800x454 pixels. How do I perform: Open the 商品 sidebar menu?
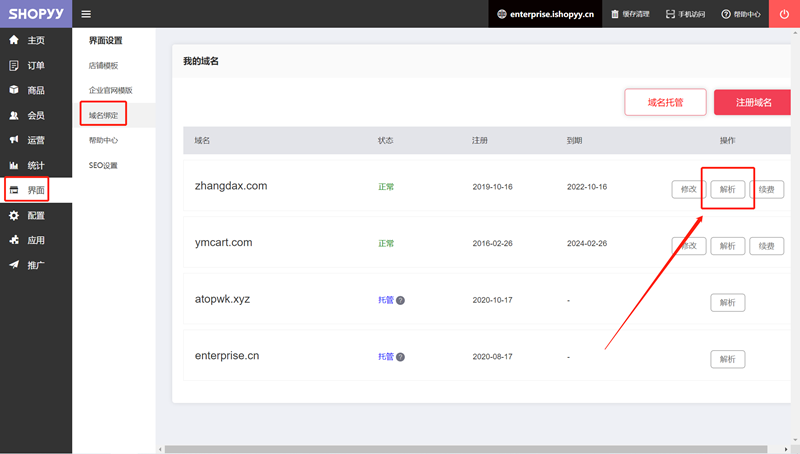pyautogui.click(x=36, y=90)
